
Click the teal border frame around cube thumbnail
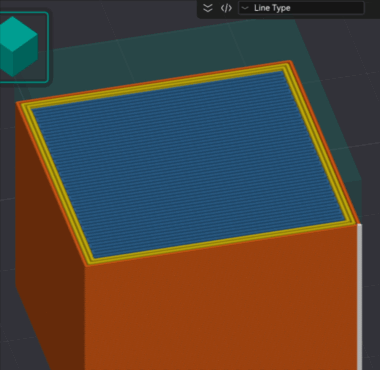pyautogui.click(x=48, y=47)
